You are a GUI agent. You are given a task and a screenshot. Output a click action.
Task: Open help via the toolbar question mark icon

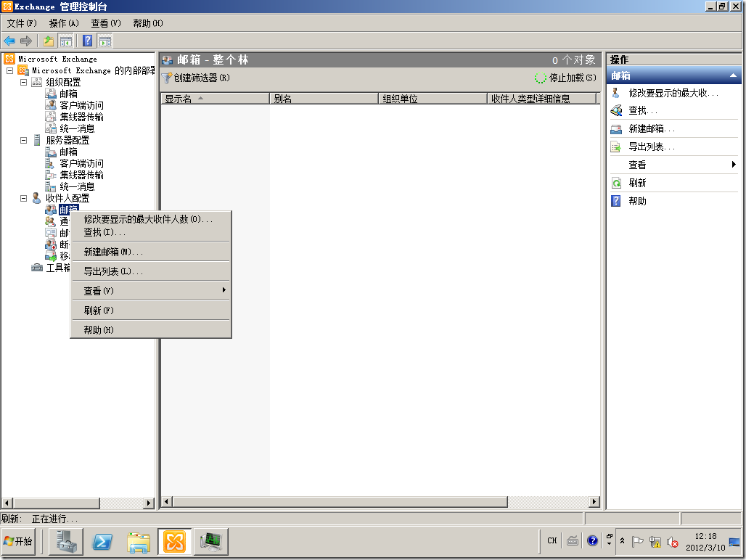pos(87,41)
